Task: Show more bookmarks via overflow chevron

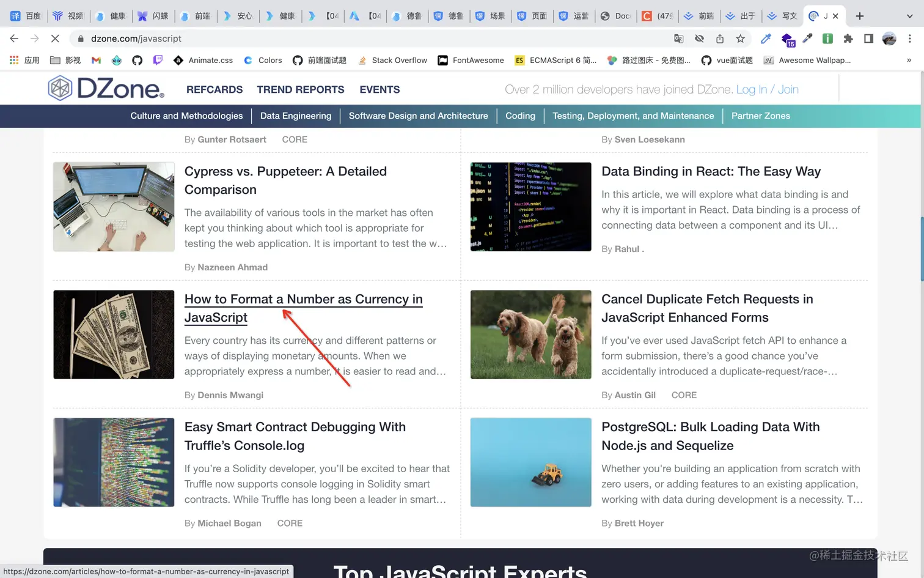Action: pyautogui.click(x=909, y=60)
